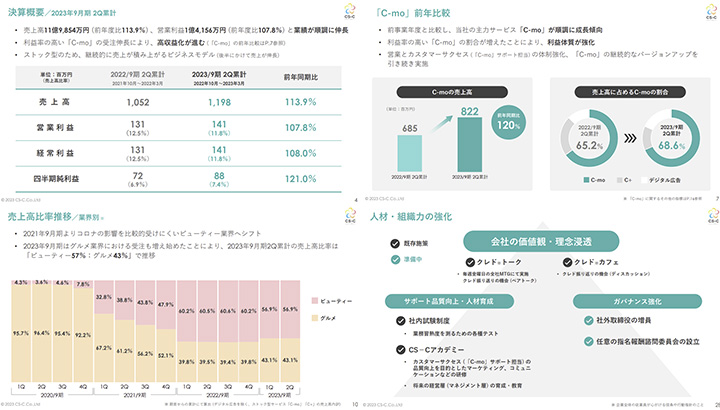Click the 92.2% bar segment label

click(x=83, y=335)
